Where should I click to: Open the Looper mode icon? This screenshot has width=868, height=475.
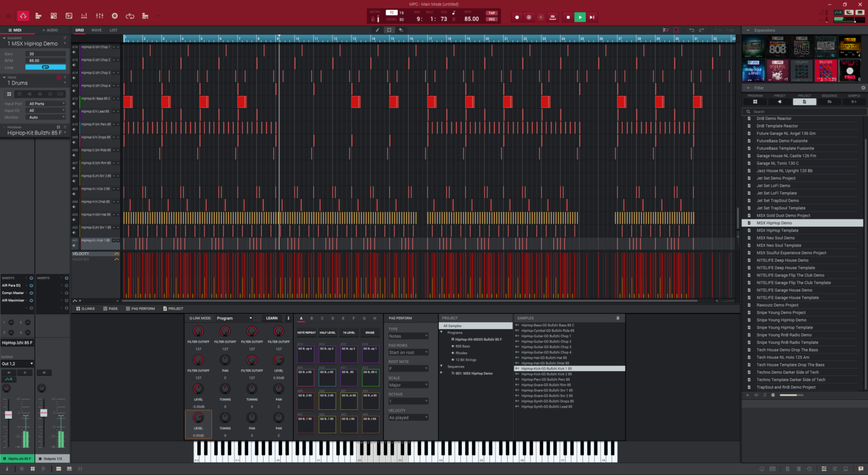(x=130, y=17)
